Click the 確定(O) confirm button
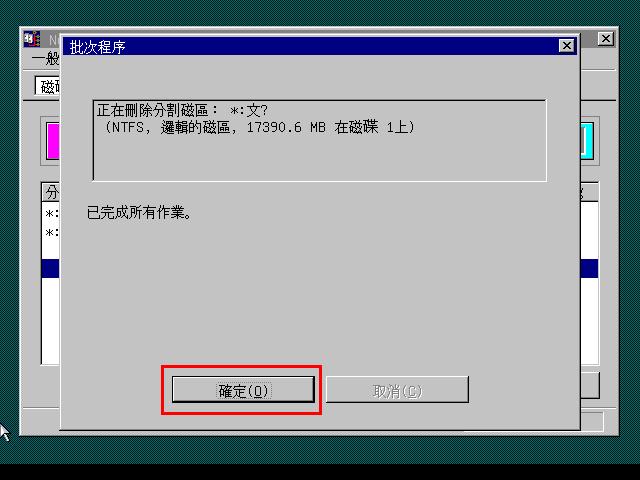Screen dimensions: 640x480 [x=243, y=389]
